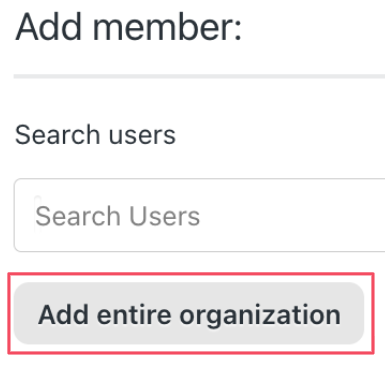Viewport: 385px width, 367px height.
Task: Click the word Add in the heading
Action: pyautogui.click(x=49, y=27)
